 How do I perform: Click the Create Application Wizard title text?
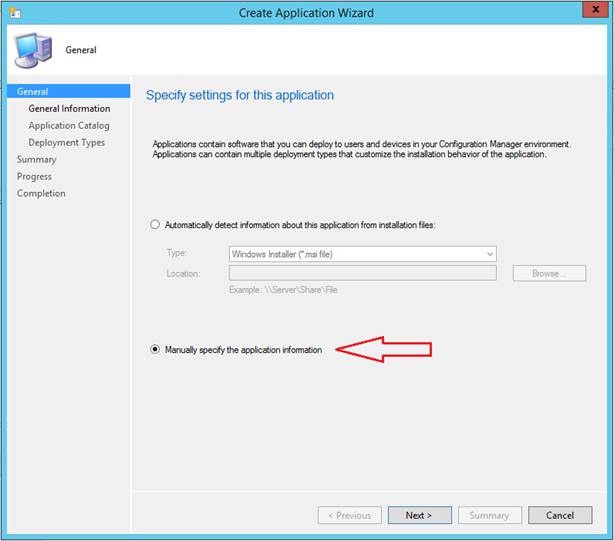click(x=306, y=13)
